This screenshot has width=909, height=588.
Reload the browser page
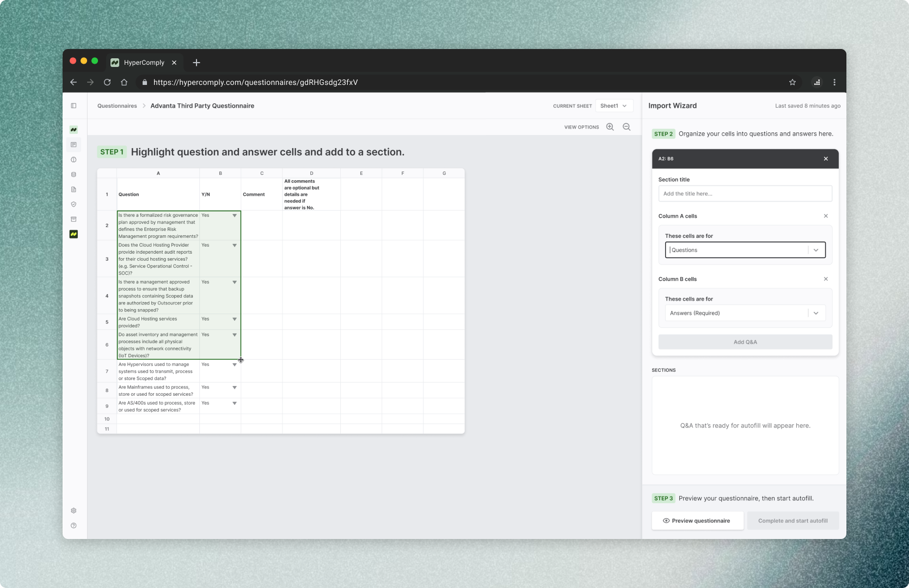pyautogui.click(x=107, y=82)
